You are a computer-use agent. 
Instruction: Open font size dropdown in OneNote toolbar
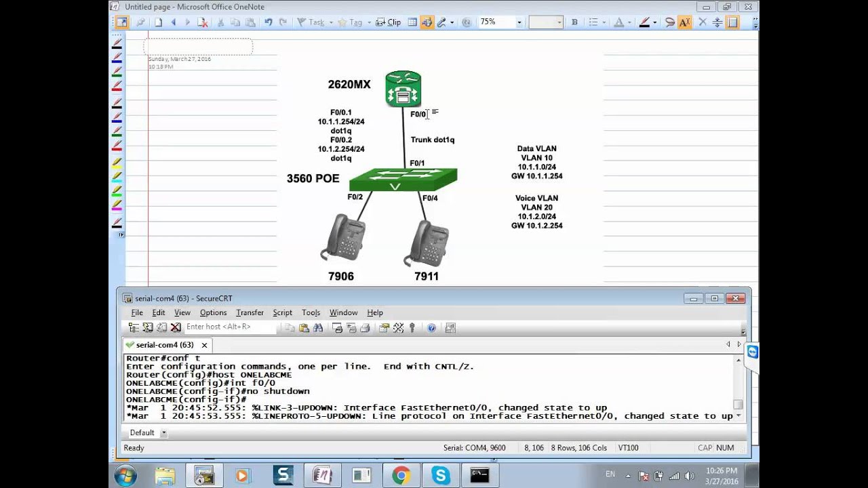[x=559, y=22]
